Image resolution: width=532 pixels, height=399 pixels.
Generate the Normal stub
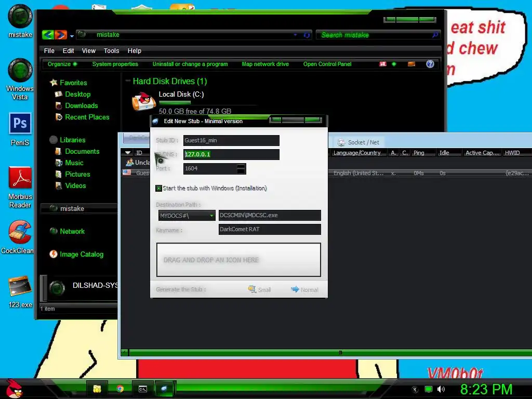304,289
